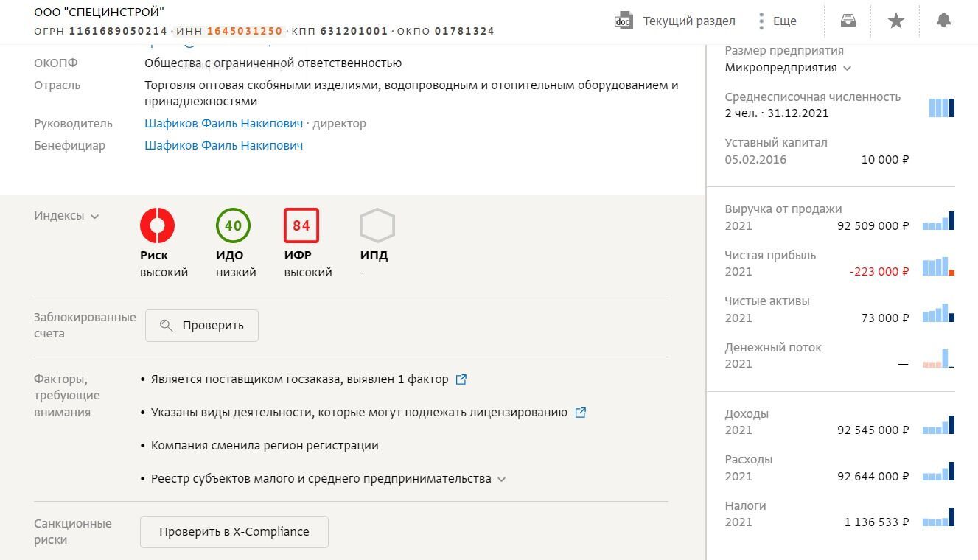
Task: Click the notification bell icon
Action: [943, 21]
